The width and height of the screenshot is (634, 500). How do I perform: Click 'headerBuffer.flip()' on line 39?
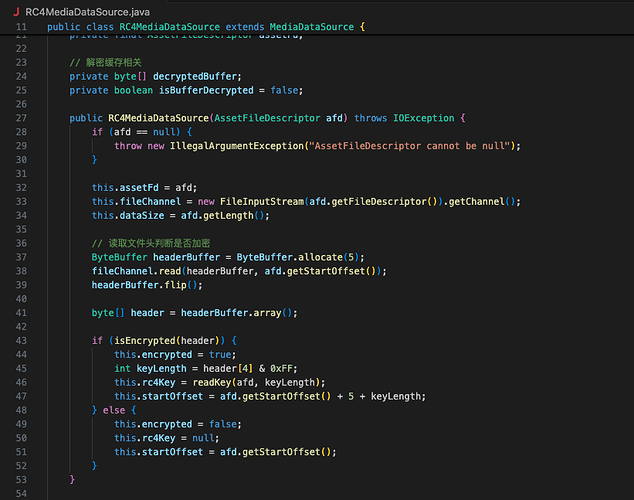pos(144,285)
